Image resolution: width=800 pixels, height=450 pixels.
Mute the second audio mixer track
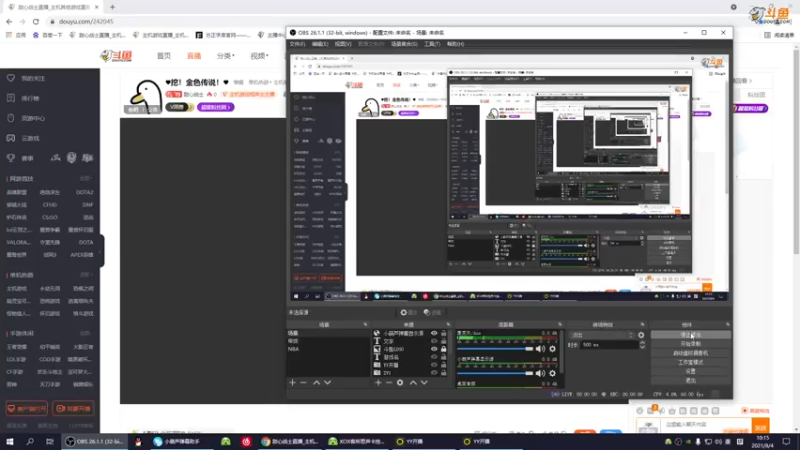pos(540,373)
